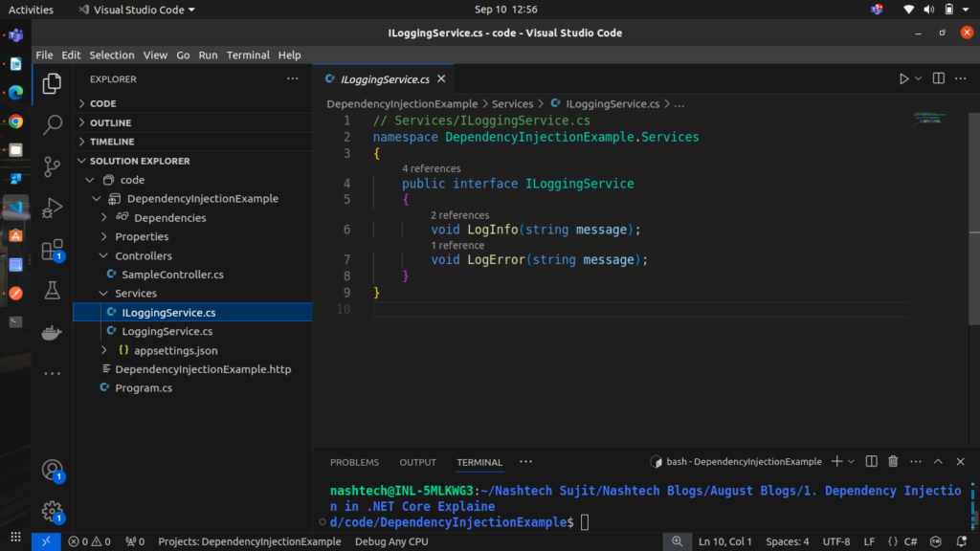This screenshot has height=551, width=980.
Task: Open the Source Control view
Action: click(53, 166)
